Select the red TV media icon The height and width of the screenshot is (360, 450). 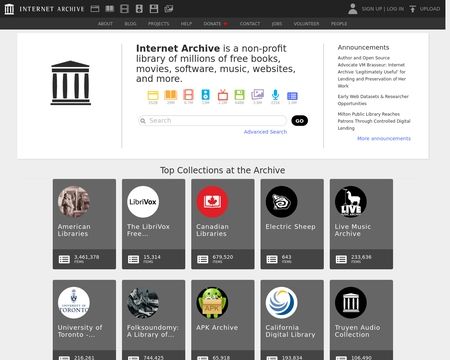(223, 95)
